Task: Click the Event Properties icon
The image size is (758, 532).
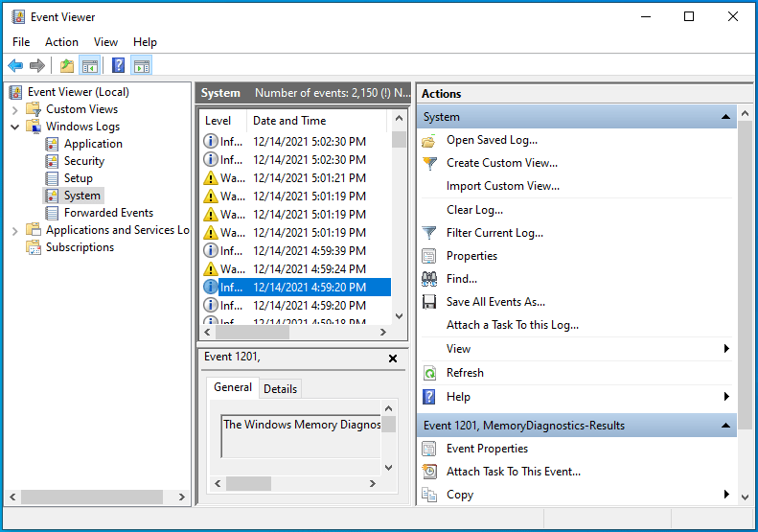Action: (x=429, y=449)
